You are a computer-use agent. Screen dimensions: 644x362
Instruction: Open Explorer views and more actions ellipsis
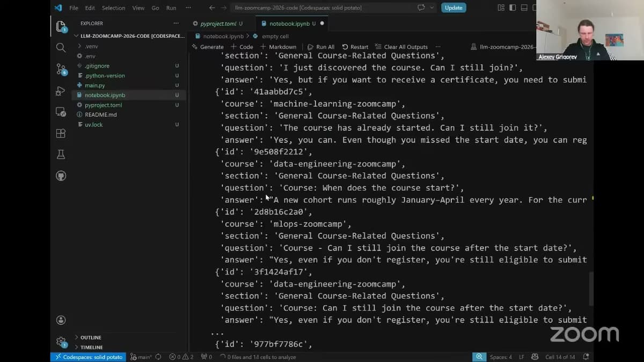coord(176,23)
